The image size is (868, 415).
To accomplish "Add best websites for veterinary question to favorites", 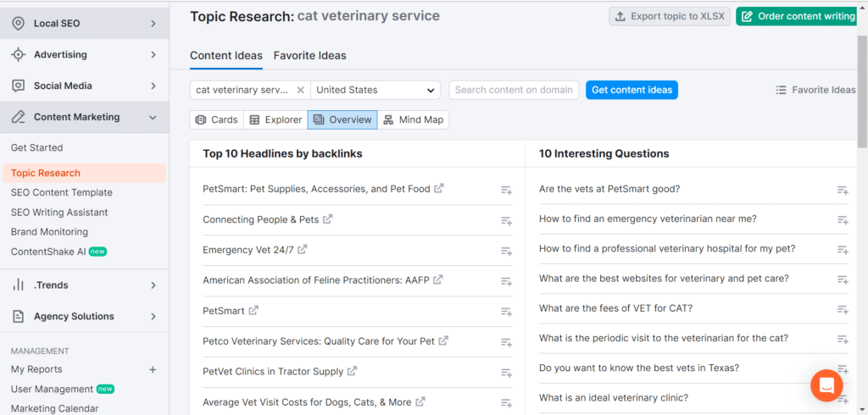I will (x=843, y=279).
